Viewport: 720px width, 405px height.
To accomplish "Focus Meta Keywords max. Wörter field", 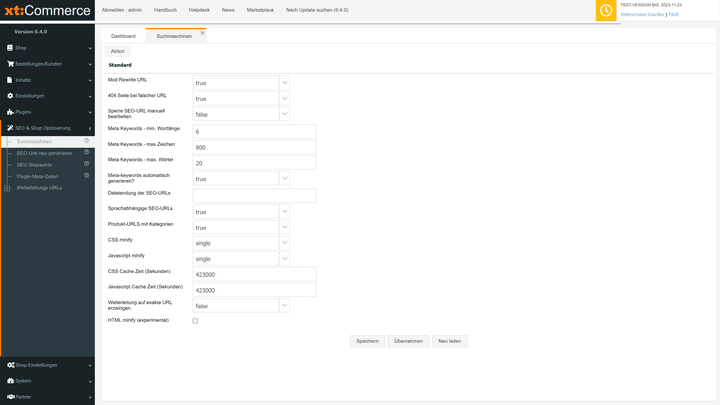I will coord(254,163).
